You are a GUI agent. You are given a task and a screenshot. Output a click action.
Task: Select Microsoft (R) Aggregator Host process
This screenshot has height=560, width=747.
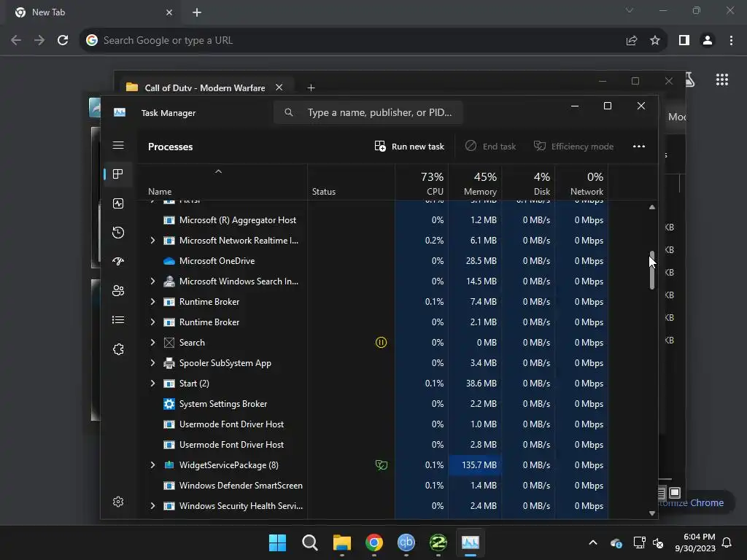pyautogui.click(x=374, y=220)
